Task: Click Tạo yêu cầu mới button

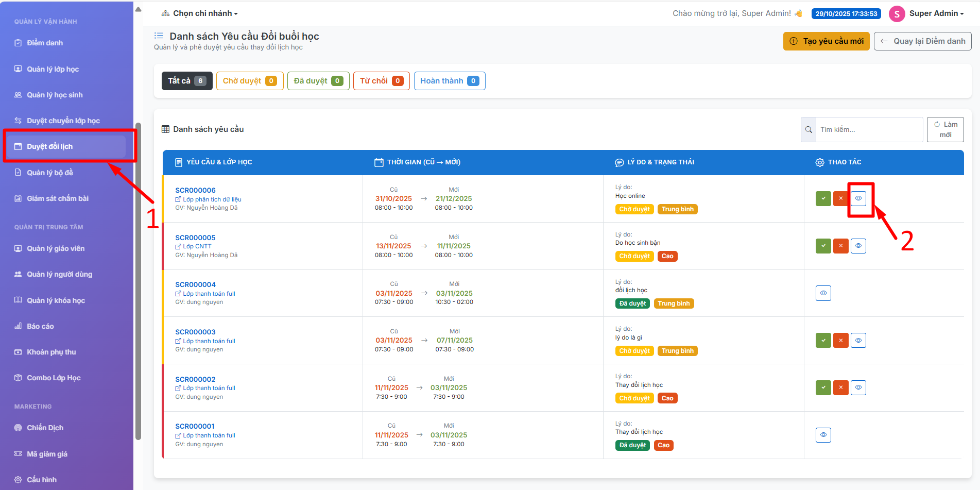Action: [826, 41]
